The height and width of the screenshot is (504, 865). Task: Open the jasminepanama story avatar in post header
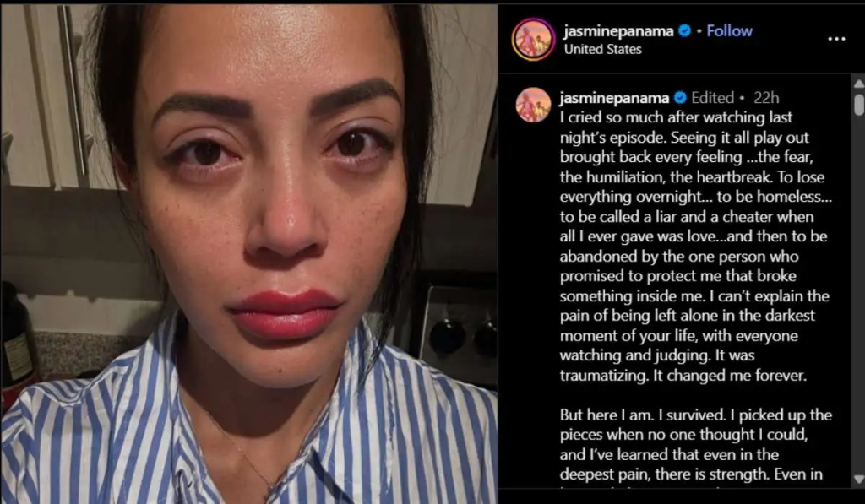tap(533, 39)
